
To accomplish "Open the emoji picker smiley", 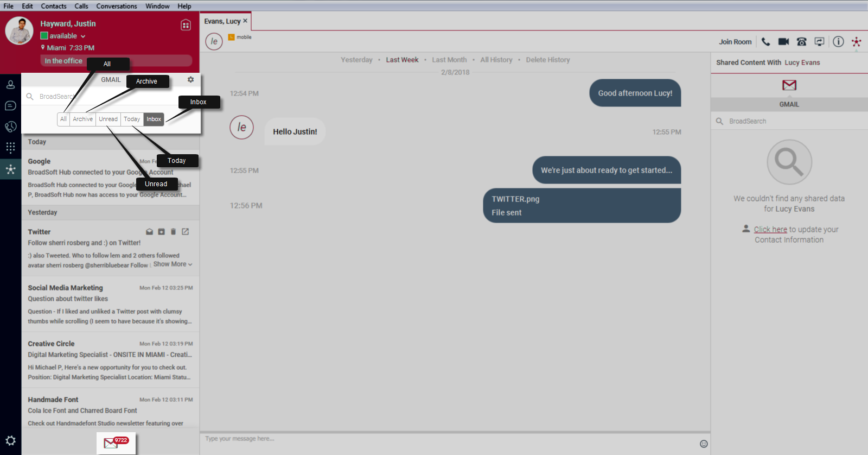I will click(x=704, y=444).
